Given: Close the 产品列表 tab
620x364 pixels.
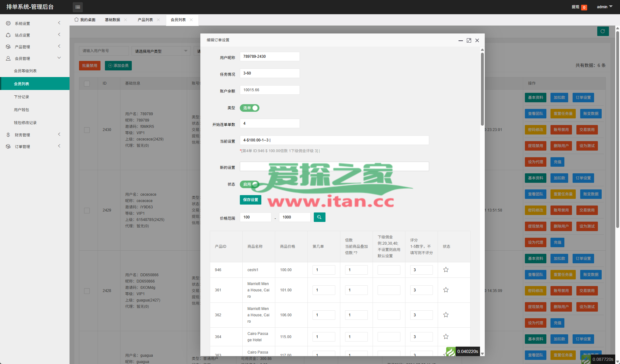Looking at the screenshot, I should pyautogui.click(x=158, y=20).
